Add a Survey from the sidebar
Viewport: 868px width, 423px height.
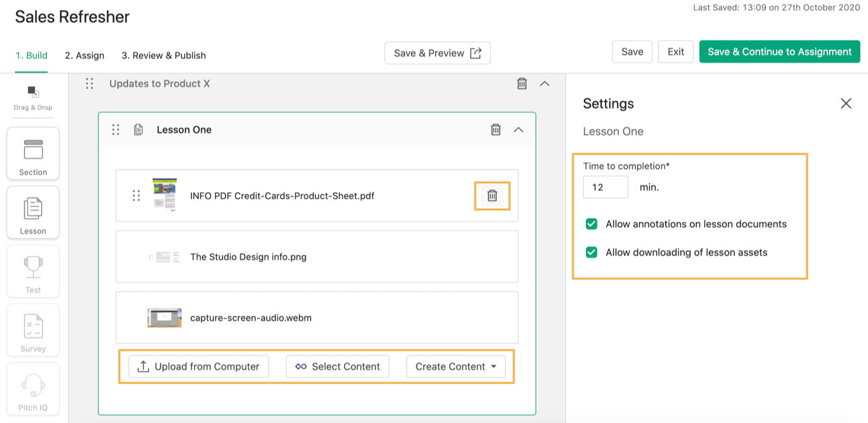click(33, 331)
